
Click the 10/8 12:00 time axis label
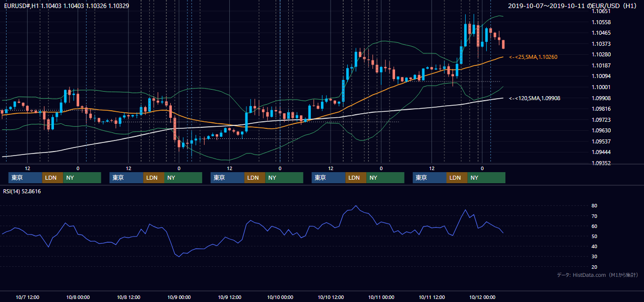point(128,297)
